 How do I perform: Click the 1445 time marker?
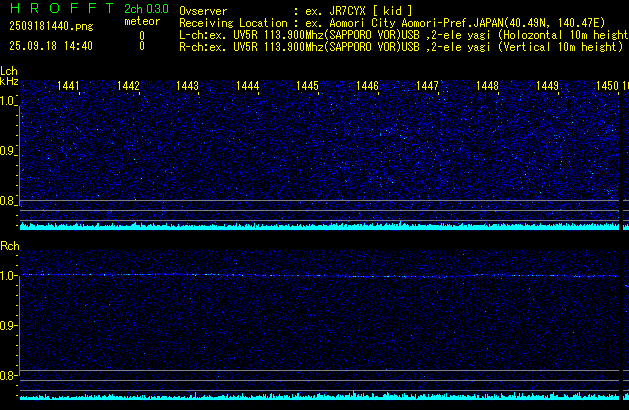click(x=307, y=87)
